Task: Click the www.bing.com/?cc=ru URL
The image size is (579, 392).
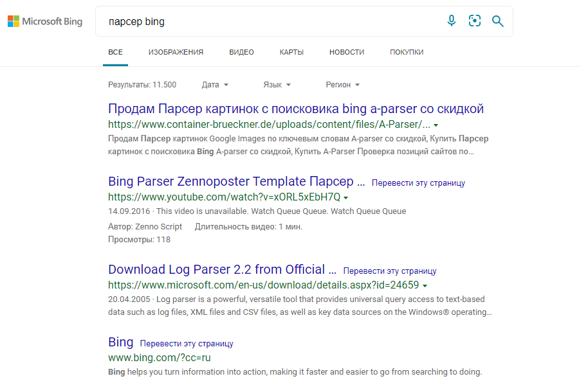Action: pos(160,358)
